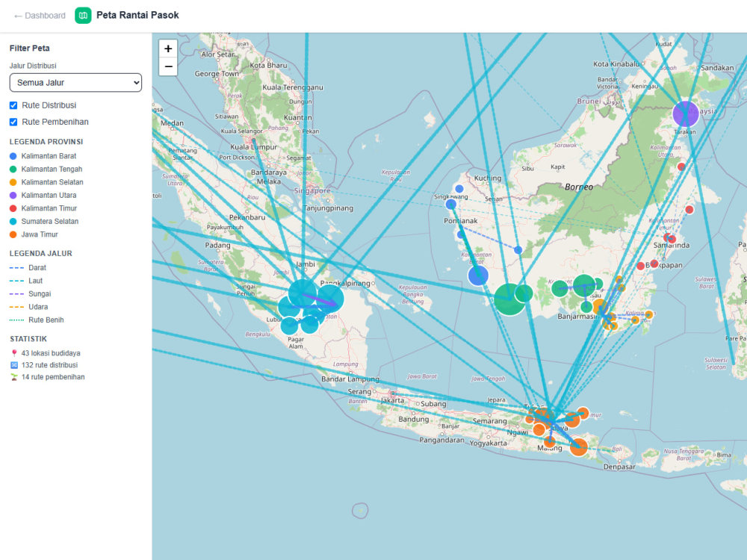Click Kalimantan Timur red legend dot

click(13, 208)
